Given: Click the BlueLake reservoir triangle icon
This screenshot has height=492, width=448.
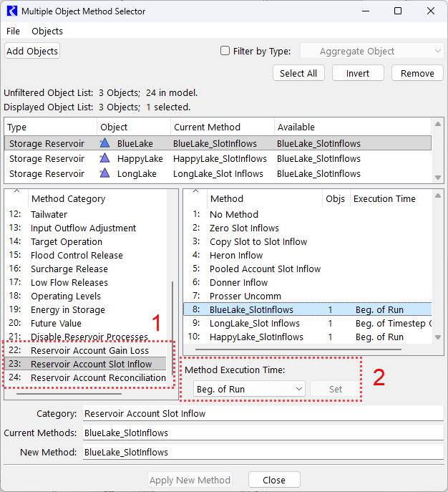Looking at the screenshot, I should pos(104,143).
